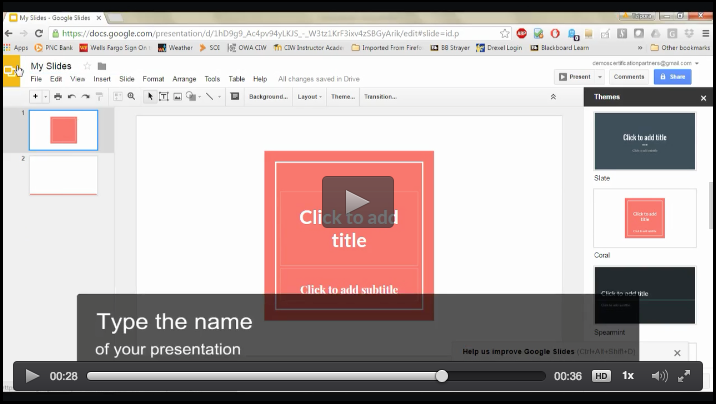Click the blue Share button
Viewport: 717px width, 404px height.
pyautogui.click(x=673, y=77)
